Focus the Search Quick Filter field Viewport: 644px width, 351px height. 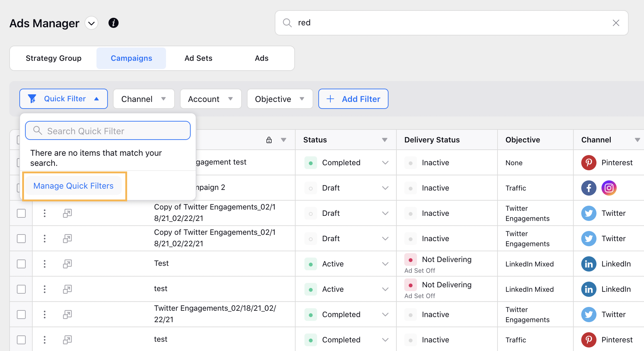(x=108, y=131)
